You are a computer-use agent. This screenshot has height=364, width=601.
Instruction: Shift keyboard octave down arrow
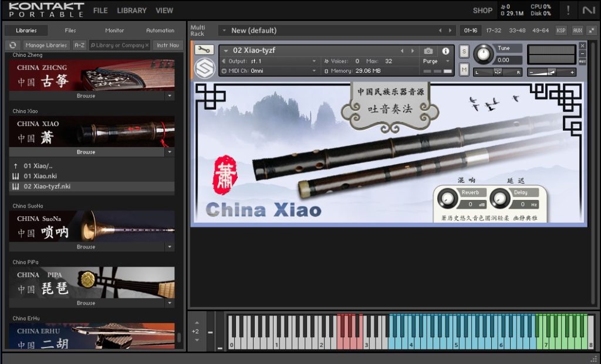pos(197,340)
